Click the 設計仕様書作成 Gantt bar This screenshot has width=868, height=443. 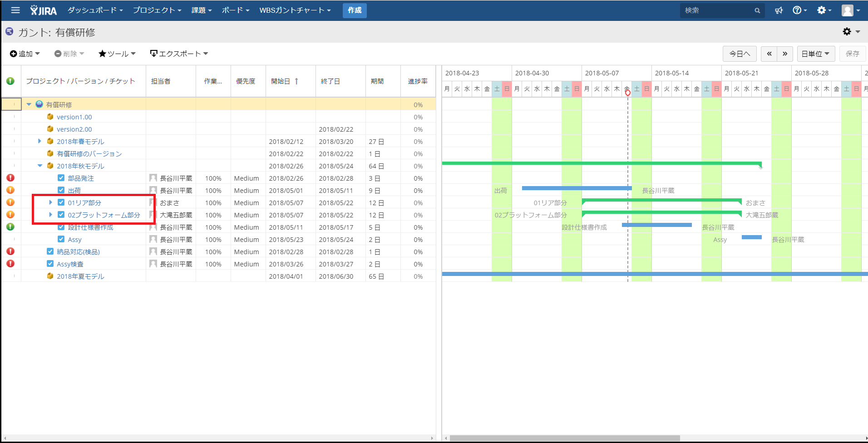pos(657,225)
